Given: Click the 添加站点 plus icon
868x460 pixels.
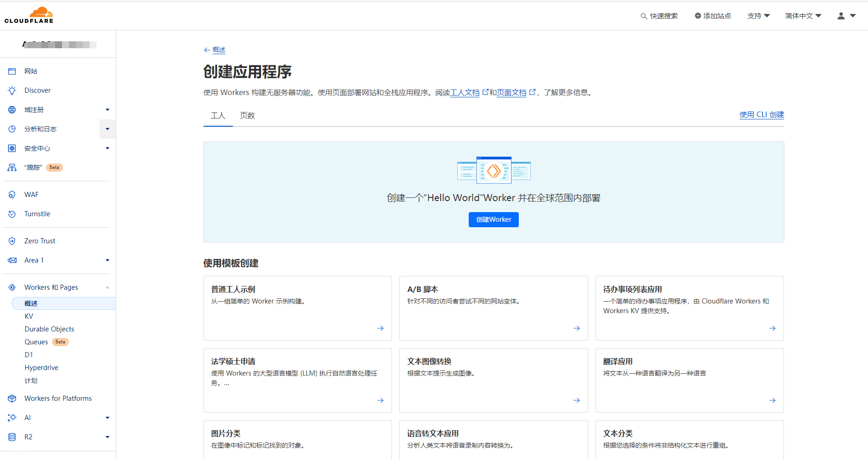Looking at the screenshot, I should point(698,16).
